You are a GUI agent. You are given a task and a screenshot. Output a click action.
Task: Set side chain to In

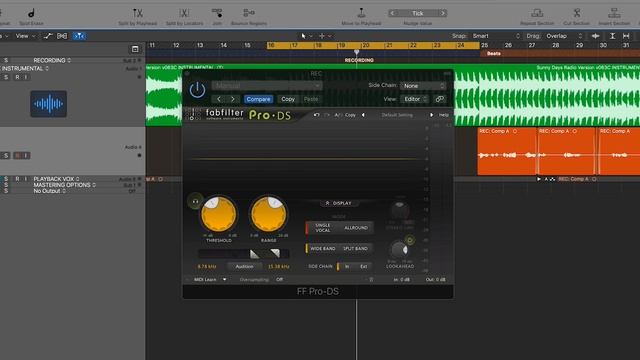(x=347, y=267)
